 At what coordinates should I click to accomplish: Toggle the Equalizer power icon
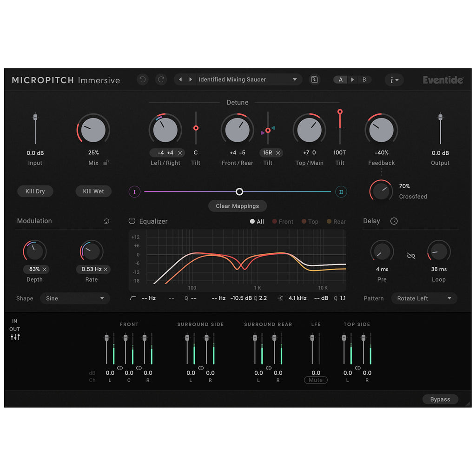pyautogui.click(x=132, y=221)
